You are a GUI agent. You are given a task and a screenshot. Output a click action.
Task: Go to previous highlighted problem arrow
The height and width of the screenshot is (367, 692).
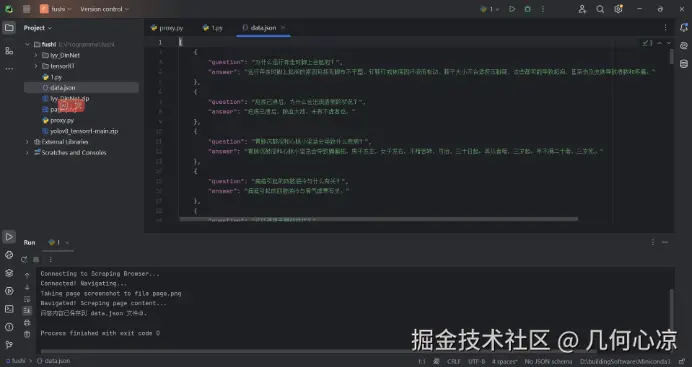point(659,43)
